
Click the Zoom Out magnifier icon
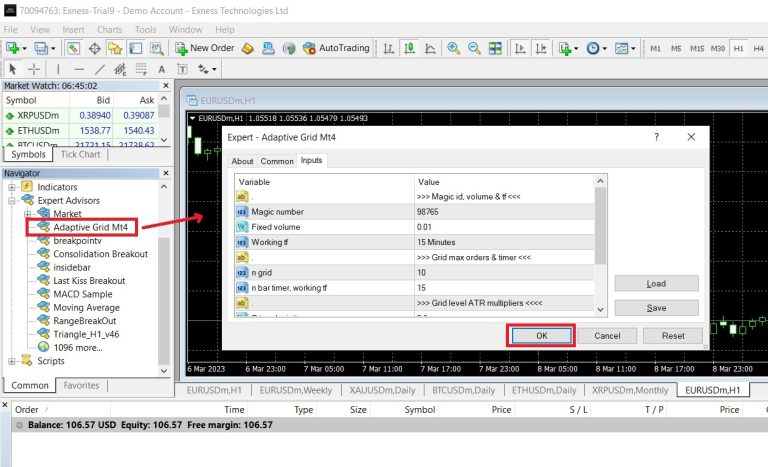(474, 48)
